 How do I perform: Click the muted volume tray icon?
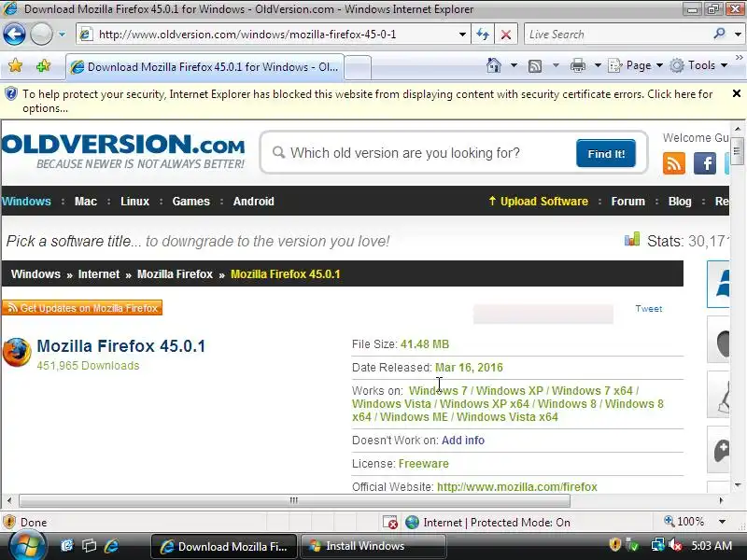click(x=675, y=545)
